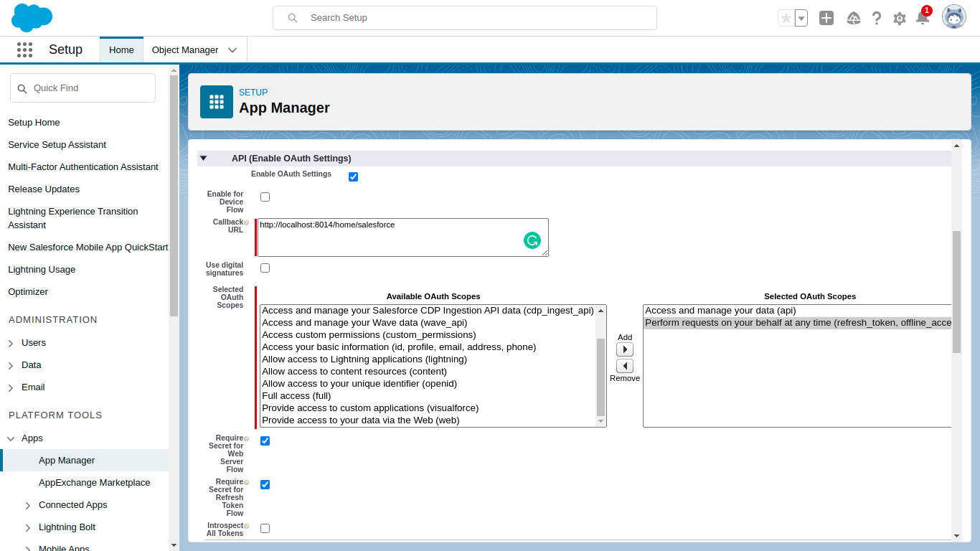
Task: Check Introspect All Tokens
Action: 265,528
